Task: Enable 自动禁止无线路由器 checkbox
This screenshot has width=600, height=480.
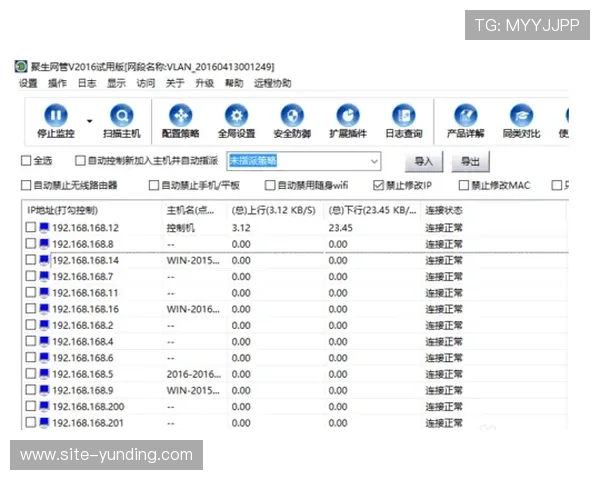Action: point(26,185)
